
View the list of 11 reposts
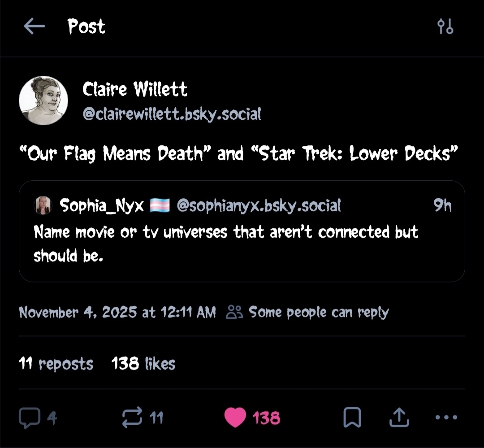[x=56, y=364]
